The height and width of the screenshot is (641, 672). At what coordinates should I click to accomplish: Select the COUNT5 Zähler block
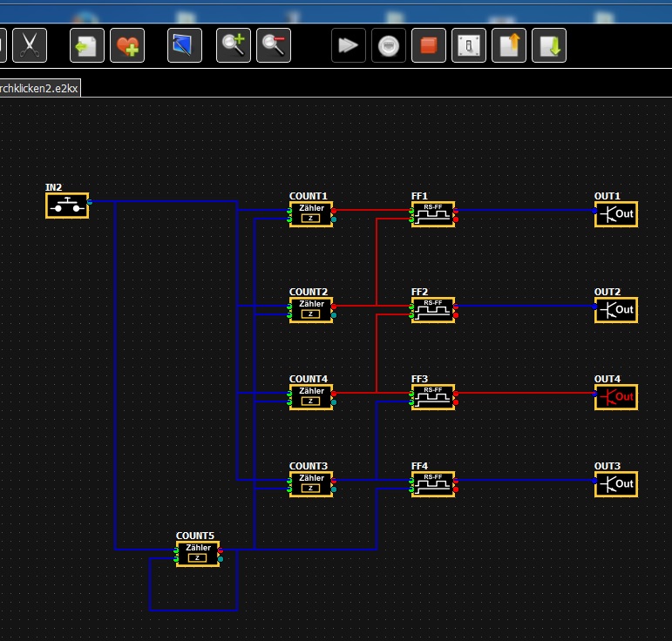click(198, 554)
